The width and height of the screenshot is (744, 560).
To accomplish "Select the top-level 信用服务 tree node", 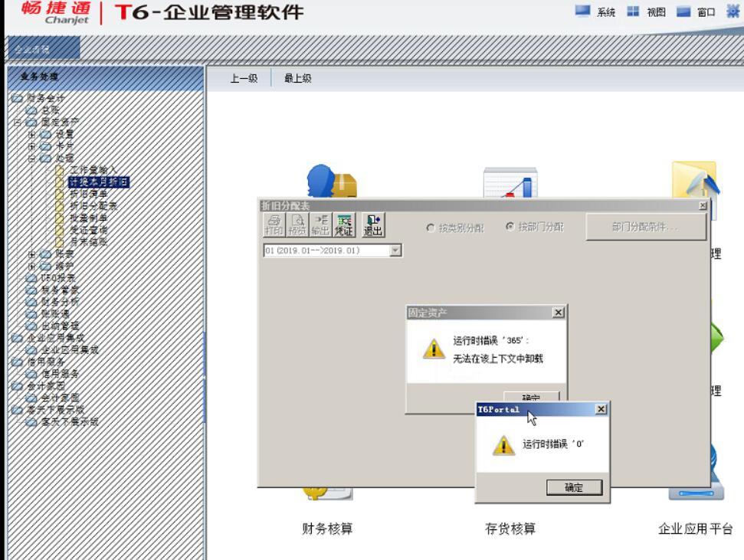I will (x=45, y=362).
